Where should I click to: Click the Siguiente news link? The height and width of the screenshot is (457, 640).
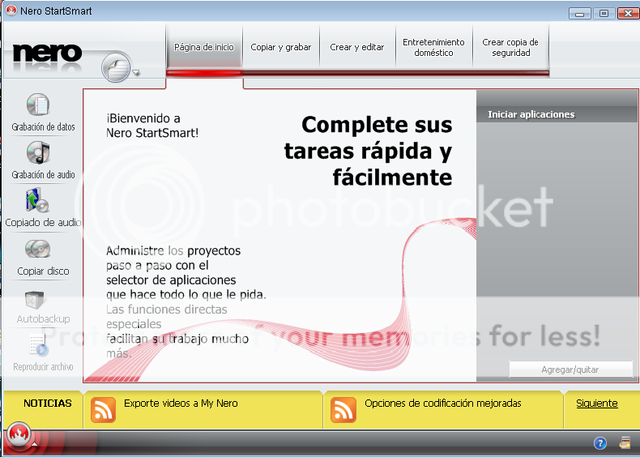tap(597, 403)
